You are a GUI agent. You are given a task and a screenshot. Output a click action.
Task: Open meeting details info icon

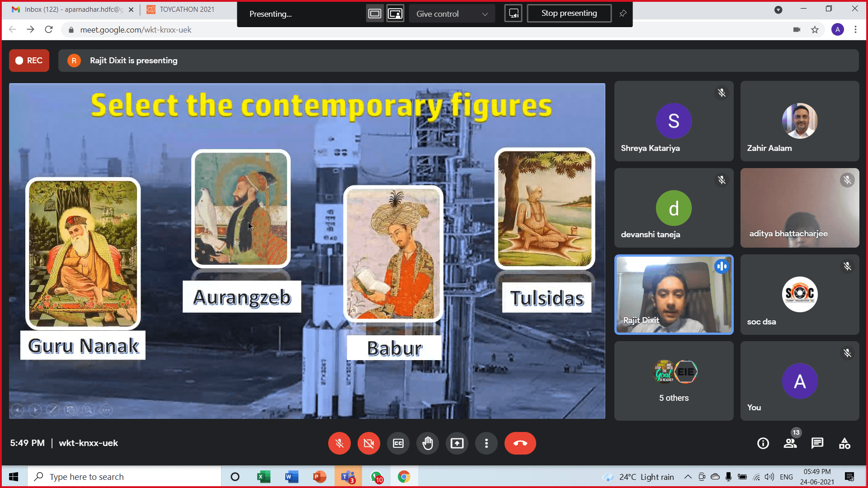pos(763,443)
